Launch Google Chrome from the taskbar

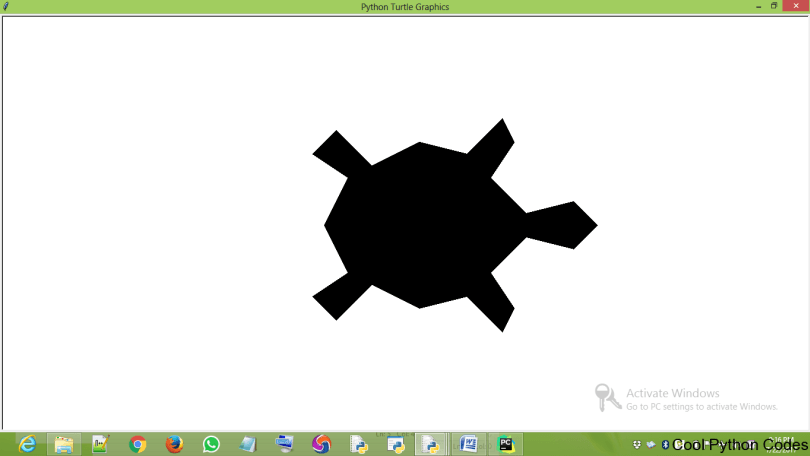(x=138, y=444)
